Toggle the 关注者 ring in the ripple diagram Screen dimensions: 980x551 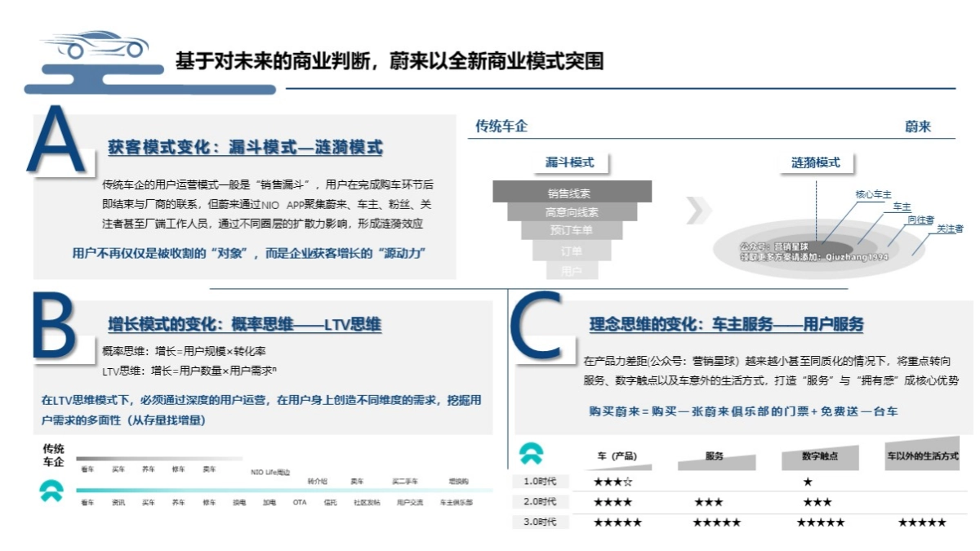[912, 255]
